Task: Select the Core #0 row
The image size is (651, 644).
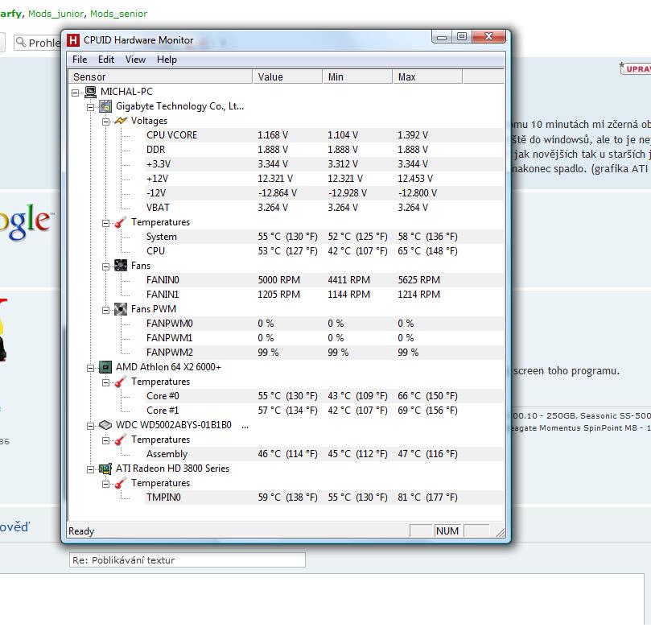Action: point(323,396)
